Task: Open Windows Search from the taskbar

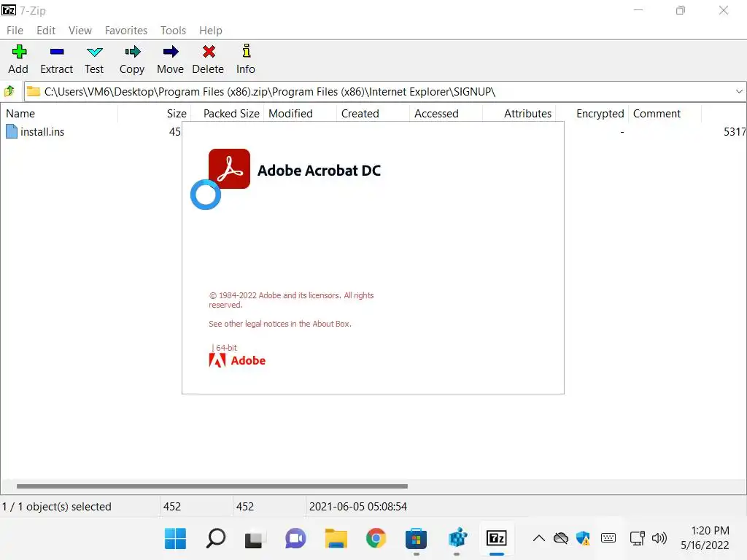Action: (x=215, y=539)
